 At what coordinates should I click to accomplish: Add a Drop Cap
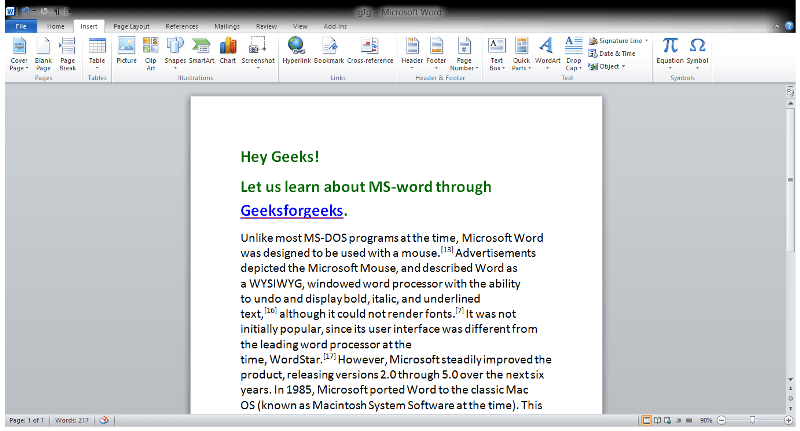coord(573,54)
